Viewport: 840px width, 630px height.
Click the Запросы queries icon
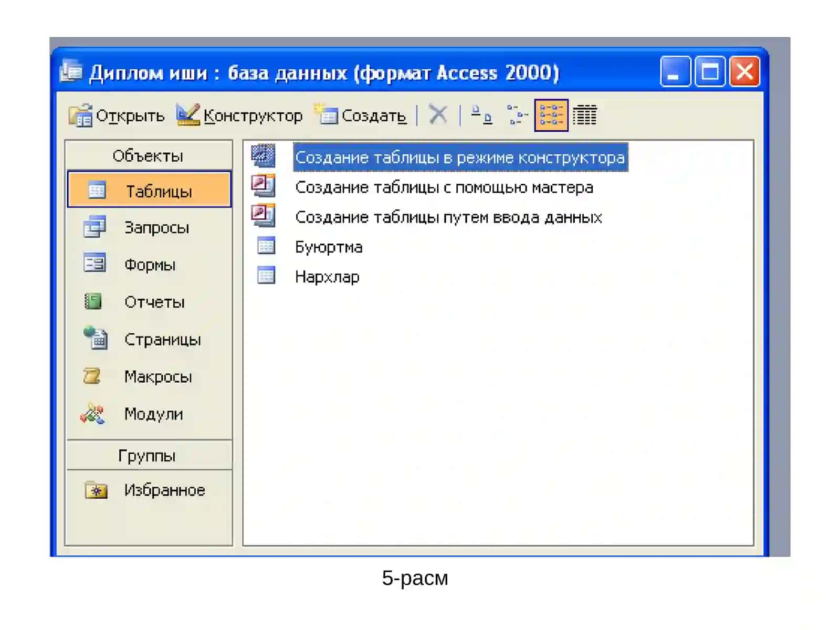94,226
